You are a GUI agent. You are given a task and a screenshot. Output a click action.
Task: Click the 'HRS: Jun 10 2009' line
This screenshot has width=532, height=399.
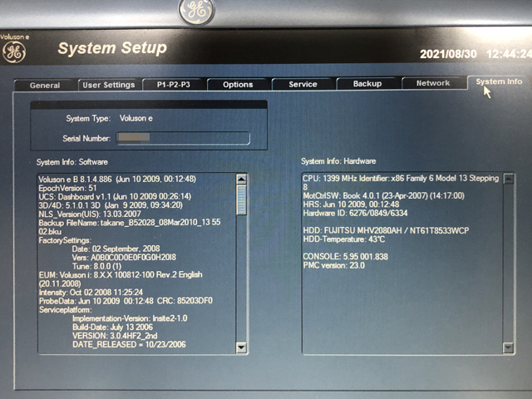[351, 204]
